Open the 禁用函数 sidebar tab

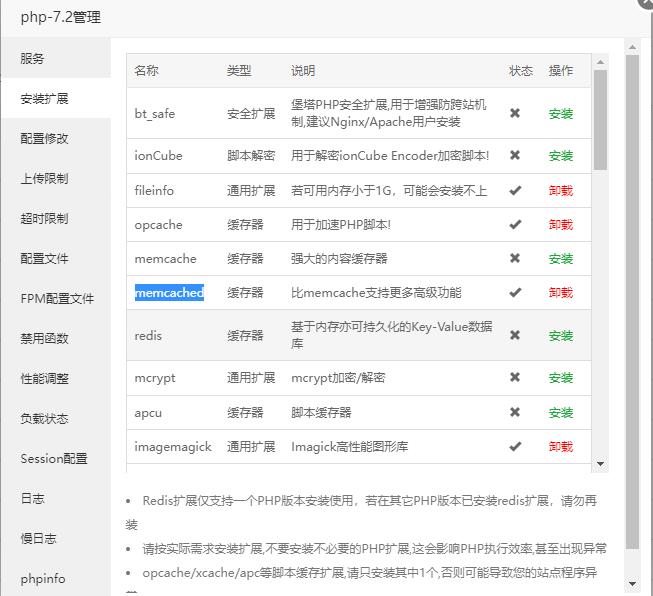click(45, 339)
